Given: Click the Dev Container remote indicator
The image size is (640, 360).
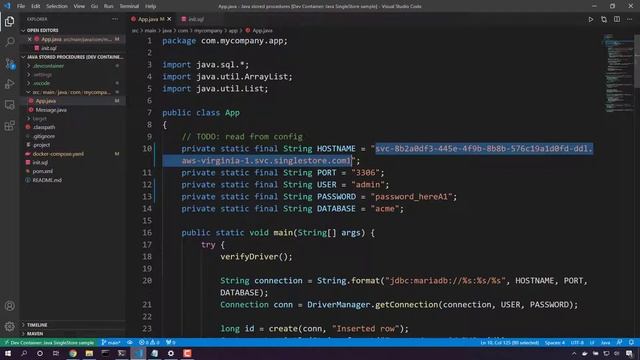Looking at the screenshot, I should point(49,342).
